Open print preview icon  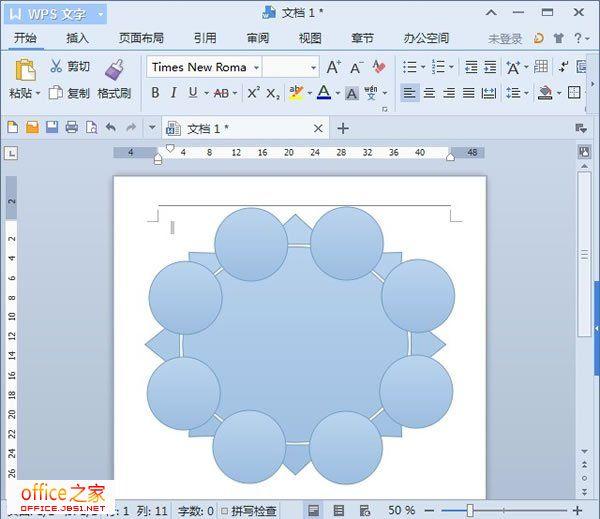coord(91,127)
